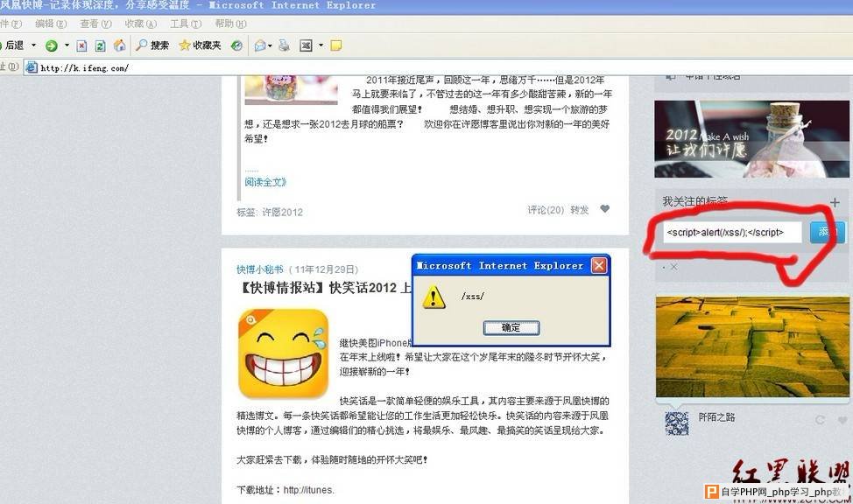Click the 转发 repost link

click(x=580, y=210)
